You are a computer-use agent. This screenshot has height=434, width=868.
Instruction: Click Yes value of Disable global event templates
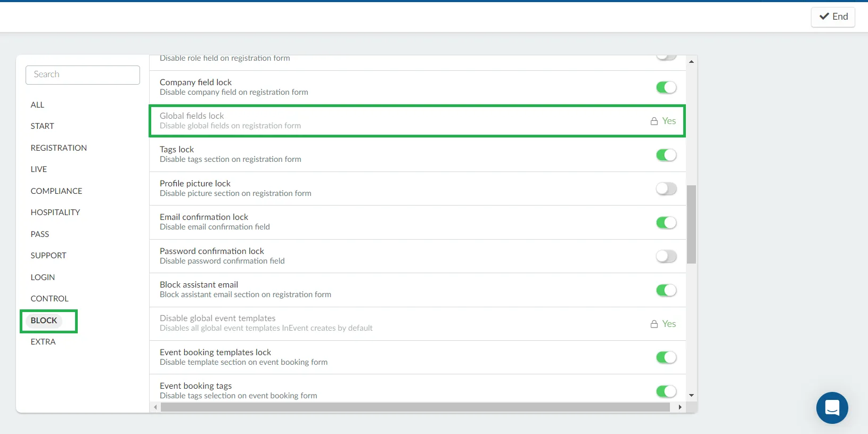[x=669, y=324]
